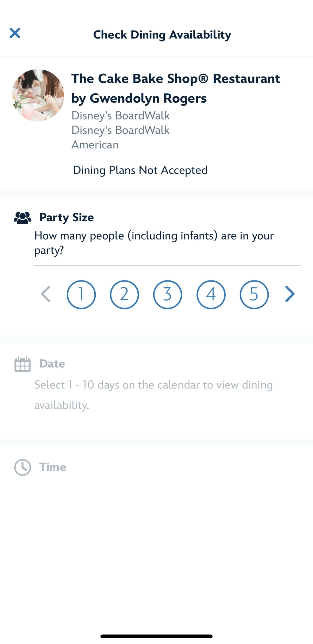Click the Party Size people icon
This screenshot has width=313, height=644.
click(x=22, y=218)
